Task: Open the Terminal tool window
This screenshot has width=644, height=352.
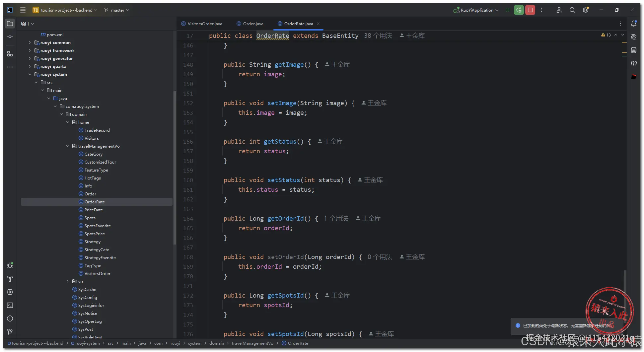Action: (x=10, y=305)
